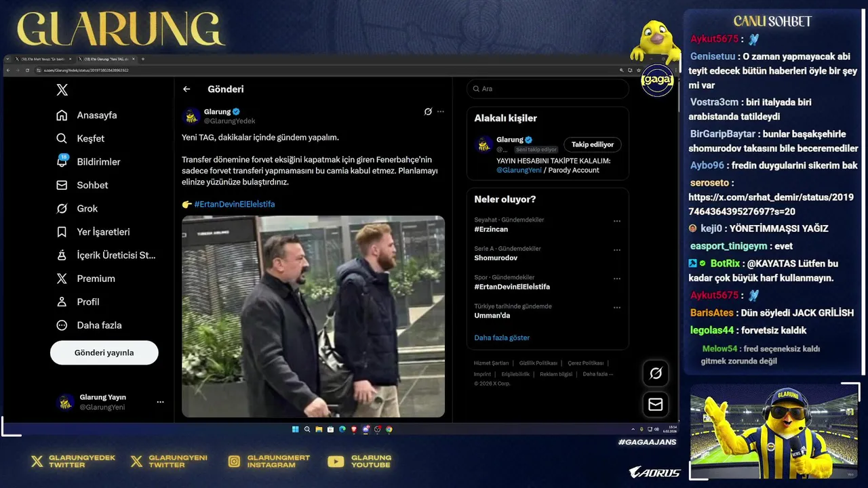Click the Glarung avatar in Alakalı kişiler
Image resolution: width=868 pixels, height=488 pixels.
484,144
